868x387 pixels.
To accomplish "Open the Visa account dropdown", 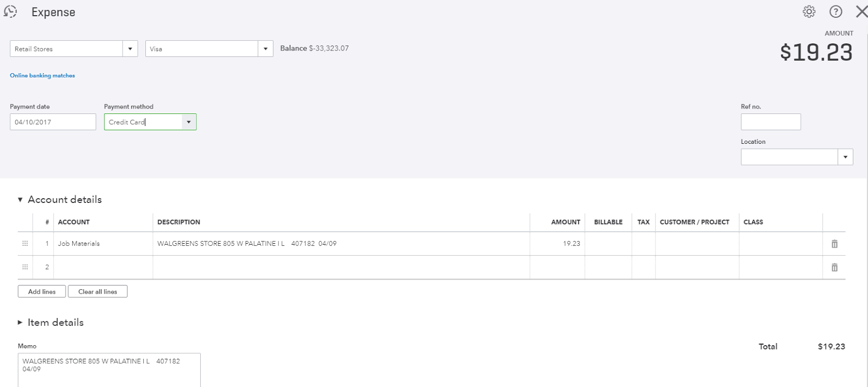I will click(265, 49).
